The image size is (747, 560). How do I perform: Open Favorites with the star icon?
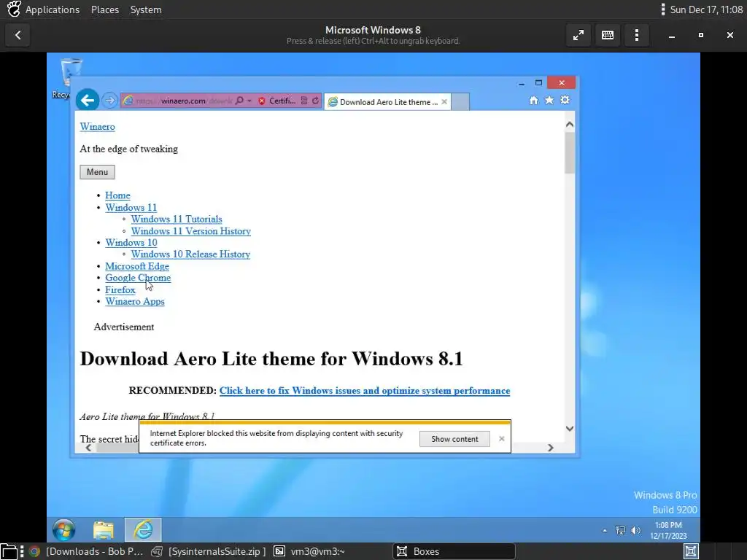[x=549, y=101]
